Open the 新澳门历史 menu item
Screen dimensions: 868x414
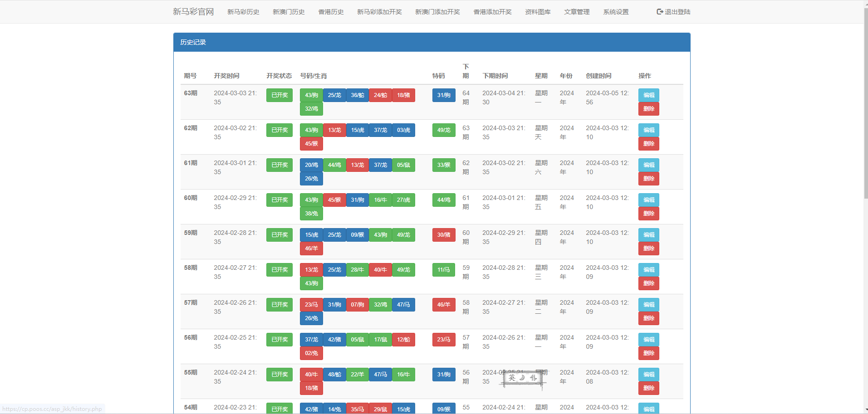(x=289, y=12)
